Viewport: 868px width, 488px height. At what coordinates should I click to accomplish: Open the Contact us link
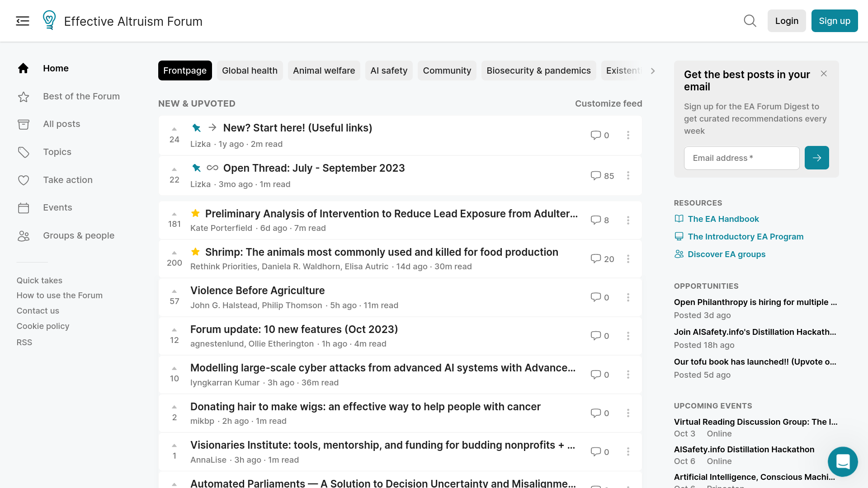(x=38, y=311)
